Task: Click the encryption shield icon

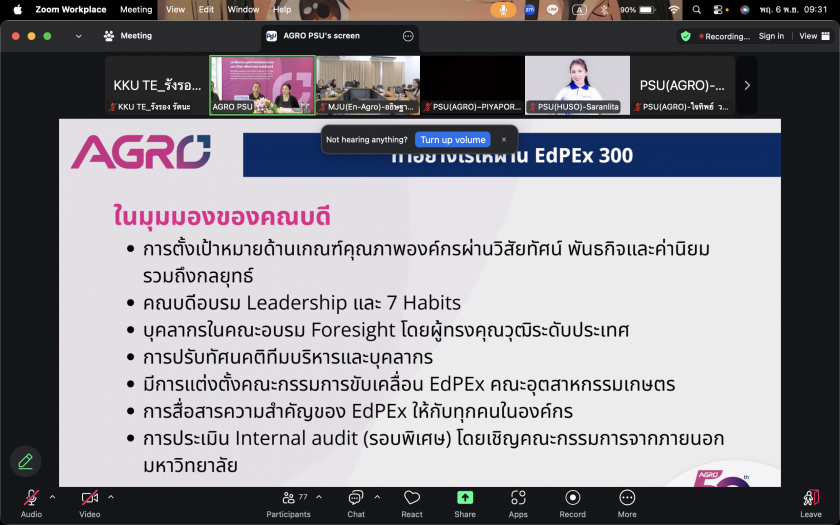Action: coord(685,36)
